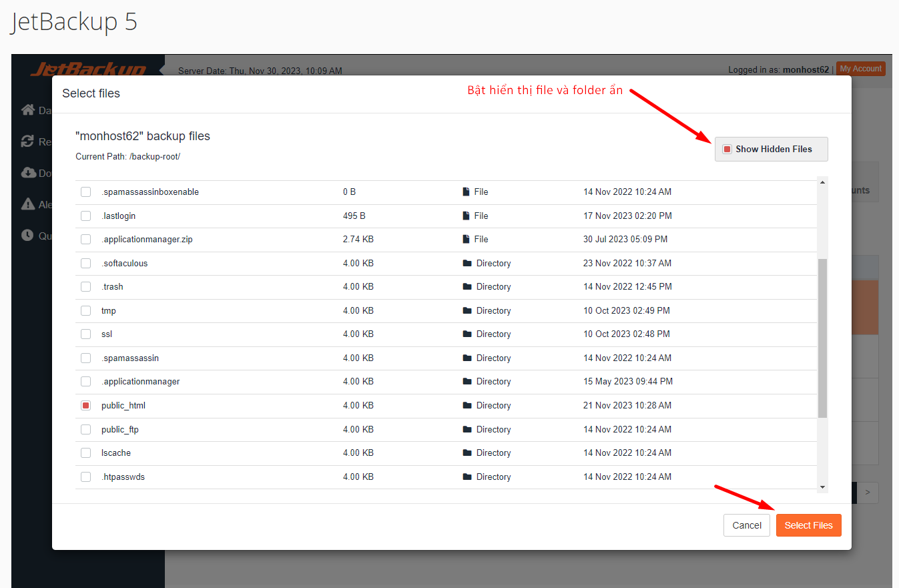Open the .softaculous directory name
This screenshot has width=899, height=588.
point(125,263)
